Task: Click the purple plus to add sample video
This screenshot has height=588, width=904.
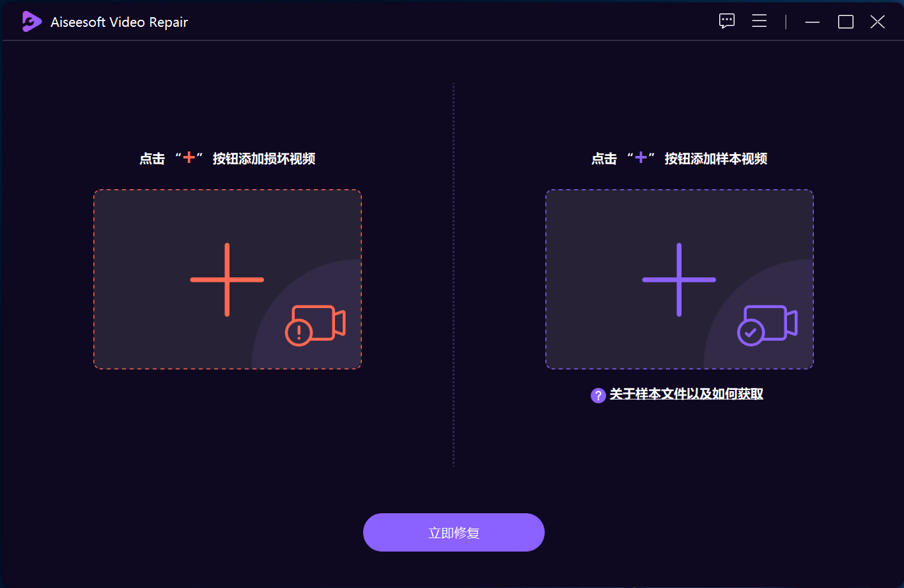Action: pyautogui.click(x=679, y=279)
